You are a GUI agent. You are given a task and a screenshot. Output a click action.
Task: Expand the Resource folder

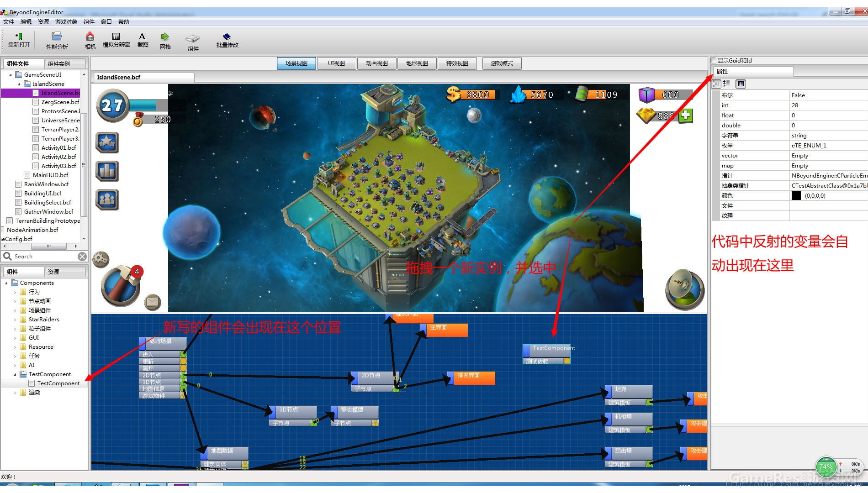[x=15, y=347]
